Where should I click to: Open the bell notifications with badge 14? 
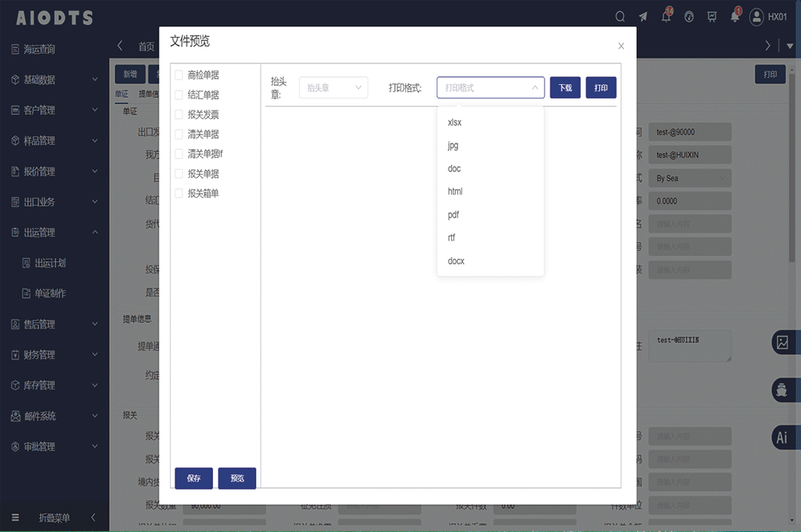tap(666, 16)
